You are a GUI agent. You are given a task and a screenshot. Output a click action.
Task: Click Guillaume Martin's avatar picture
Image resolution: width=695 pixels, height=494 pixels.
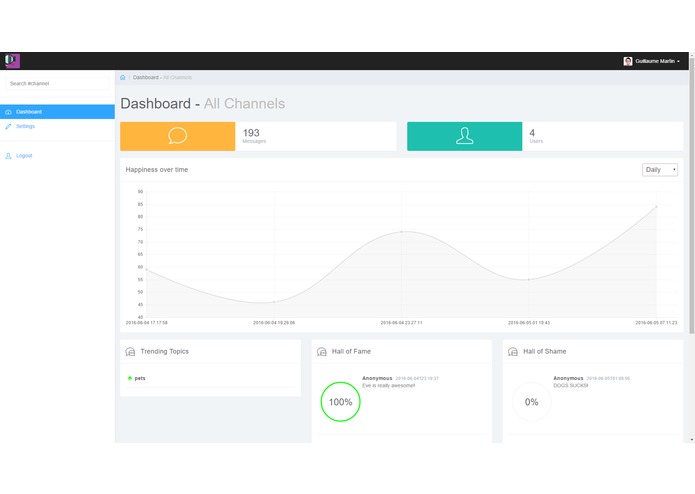(628, 61)
